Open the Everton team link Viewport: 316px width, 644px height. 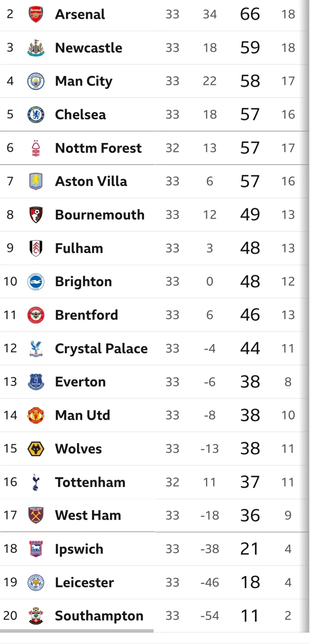(x=80, y=382)
